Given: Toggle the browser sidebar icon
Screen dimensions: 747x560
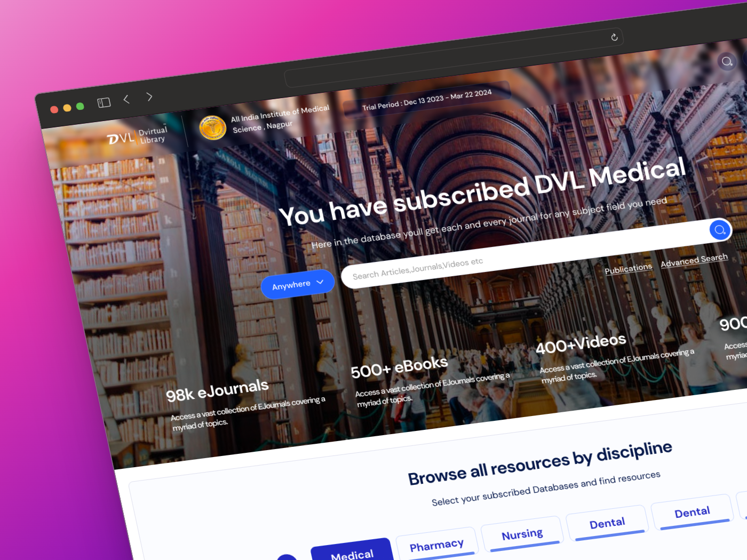Looking at the screenshot, I should pos(104,102).
